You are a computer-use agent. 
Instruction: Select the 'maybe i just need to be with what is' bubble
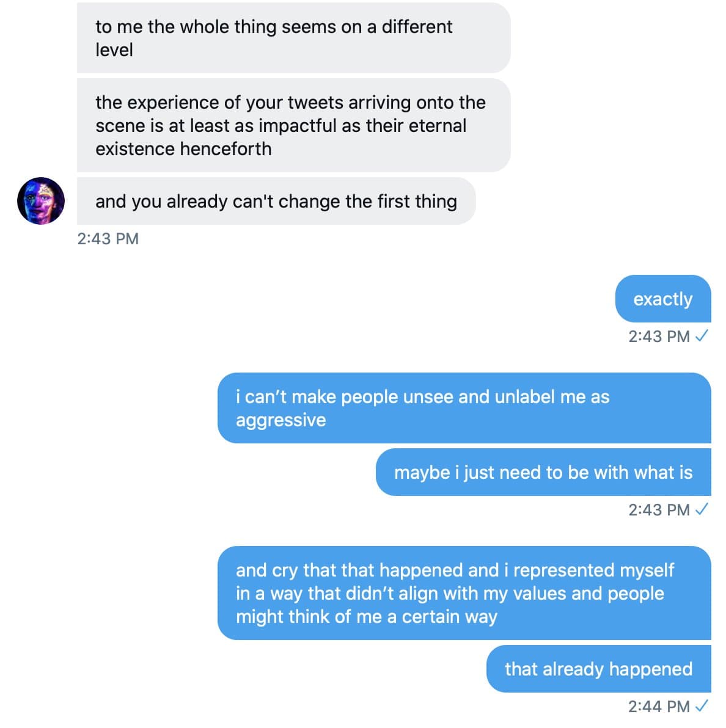pyautogui.click(x=543, y=472)
